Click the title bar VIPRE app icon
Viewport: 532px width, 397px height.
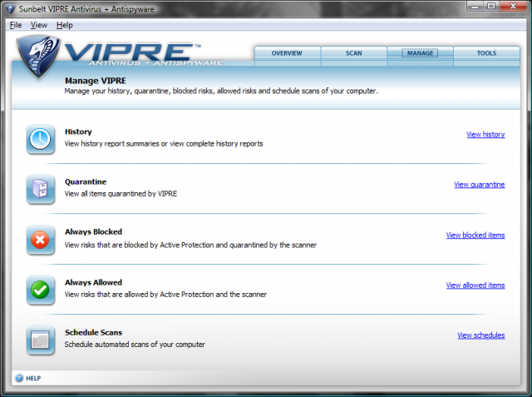11,9
